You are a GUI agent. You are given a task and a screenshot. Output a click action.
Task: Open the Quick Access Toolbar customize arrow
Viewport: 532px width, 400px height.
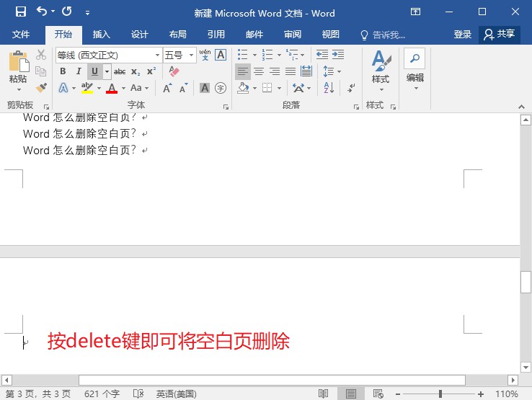click(x=87, y=13)
